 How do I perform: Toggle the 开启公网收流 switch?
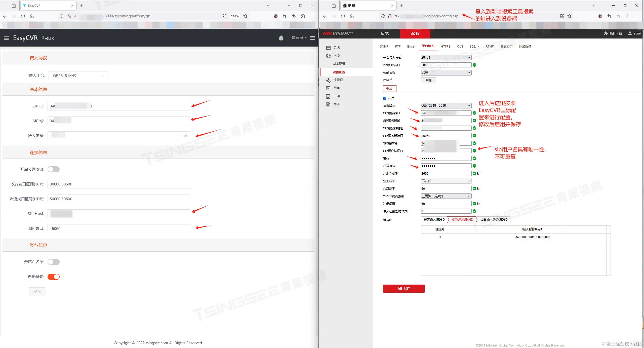click(54, 169)
